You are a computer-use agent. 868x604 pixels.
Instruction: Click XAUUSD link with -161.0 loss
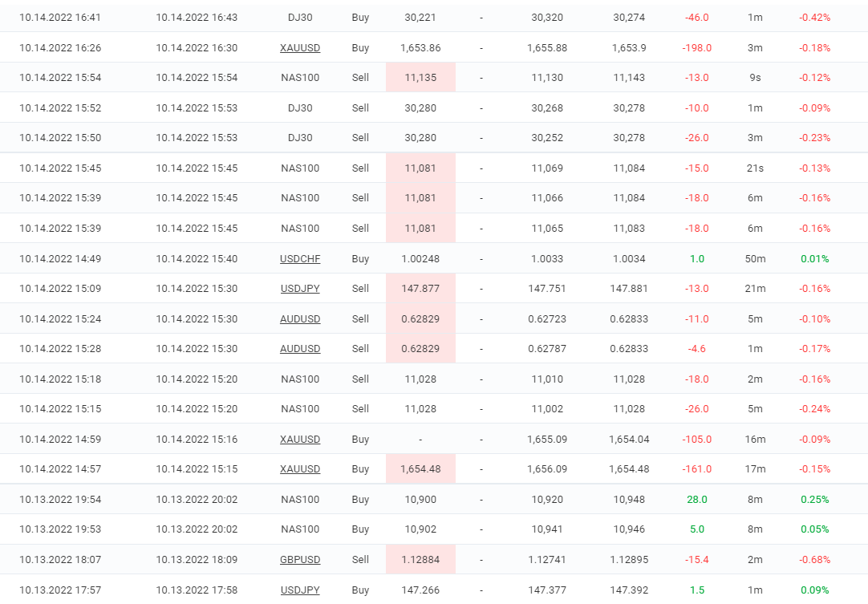[x=300, y=469]
